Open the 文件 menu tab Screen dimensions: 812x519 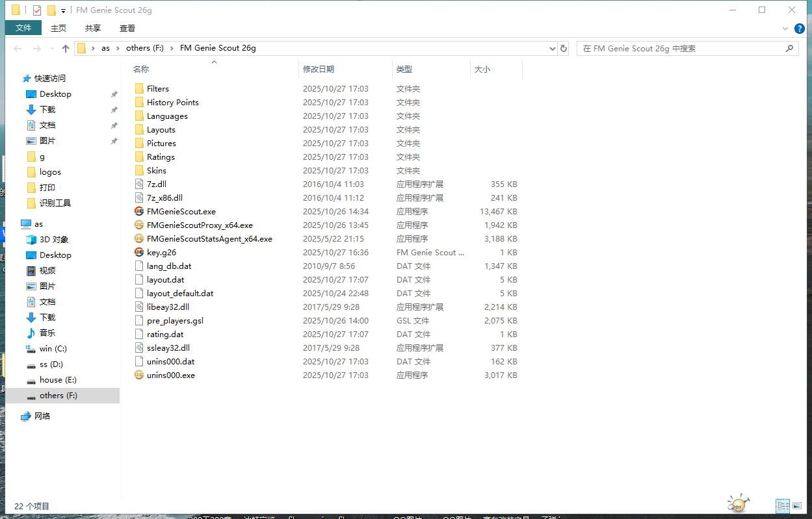click(x=23, y=28)
